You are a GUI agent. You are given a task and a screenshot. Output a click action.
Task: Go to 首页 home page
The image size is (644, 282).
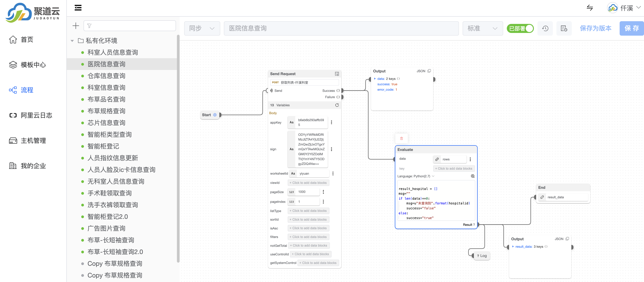coord(21,39)
